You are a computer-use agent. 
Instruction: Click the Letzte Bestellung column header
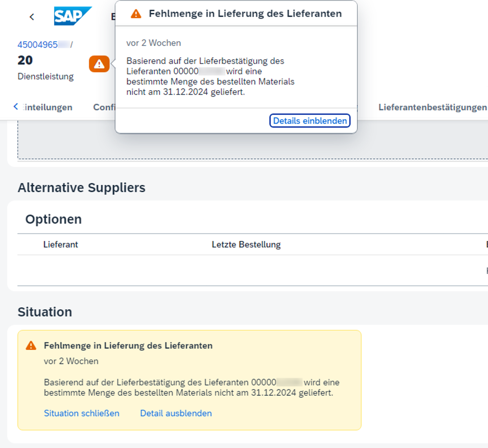[246, 244]
